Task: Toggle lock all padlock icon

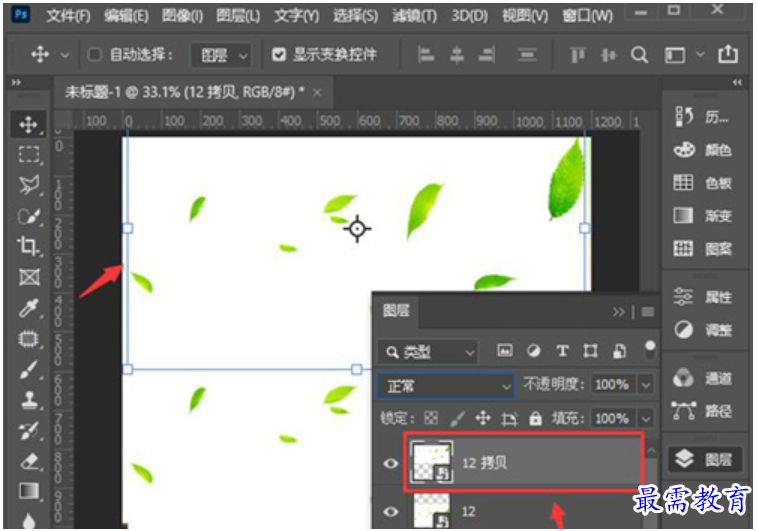Action: coord(535,418)
